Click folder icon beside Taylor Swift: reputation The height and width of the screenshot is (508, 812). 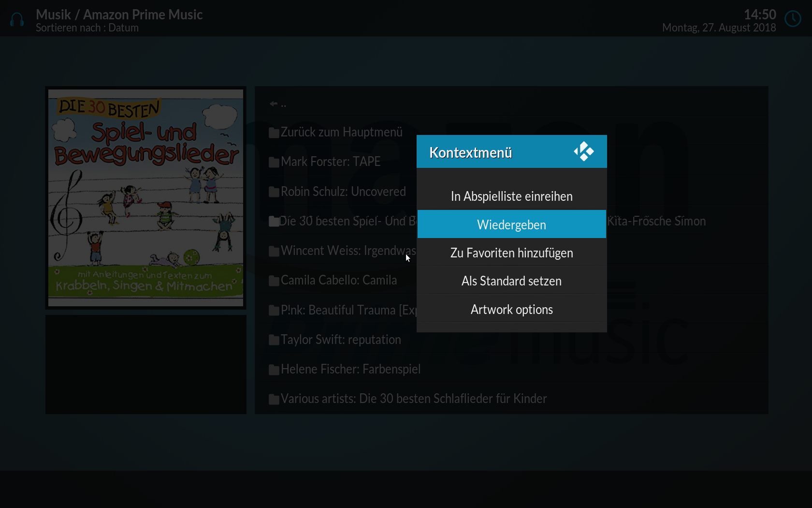[x=274, y=340]
